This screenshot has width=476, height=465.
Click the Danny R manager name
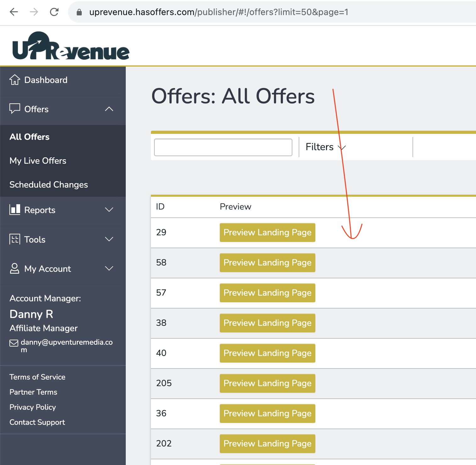tap(31, 314)
